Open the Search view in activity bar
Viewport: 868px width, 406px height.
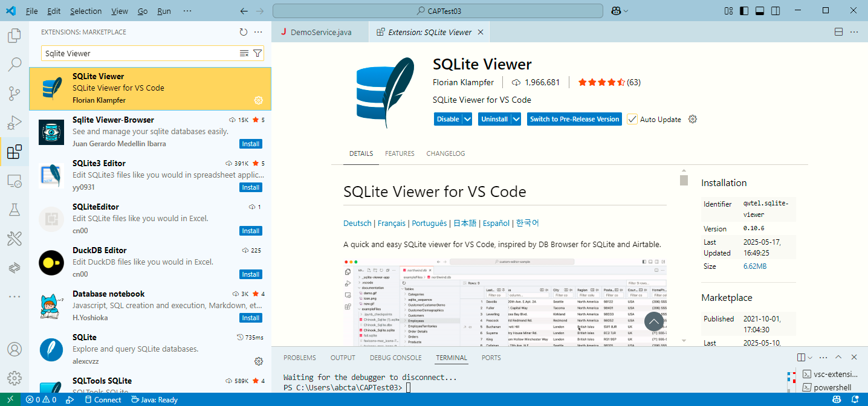[x=15, y=64]
